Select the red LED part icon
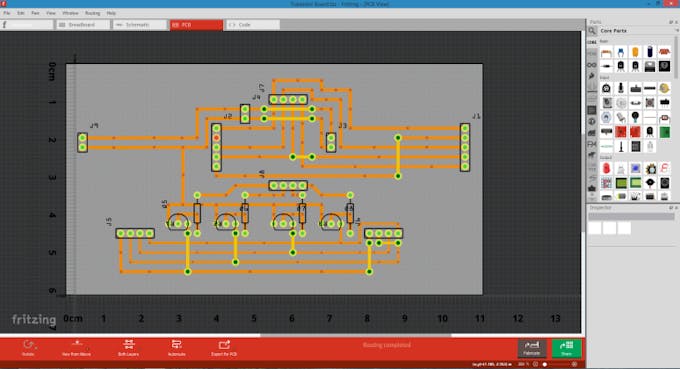Viewport: 680px width, 369px height. (x=606, y=168)
